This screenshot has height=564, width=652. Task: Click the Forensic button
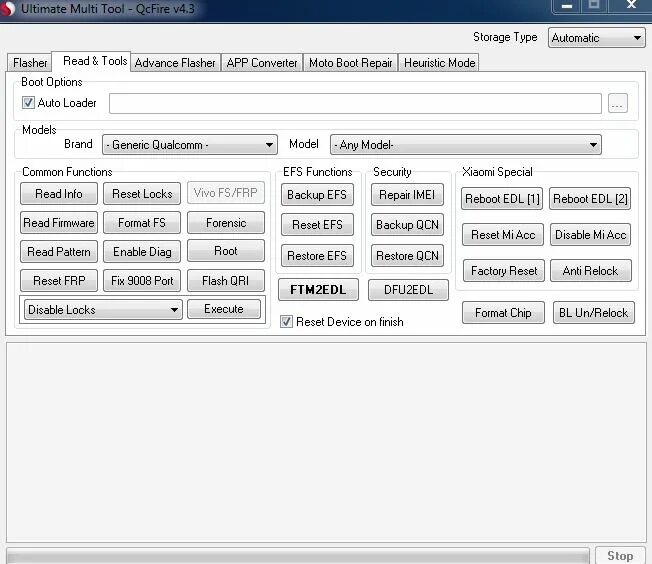point(226,223)
